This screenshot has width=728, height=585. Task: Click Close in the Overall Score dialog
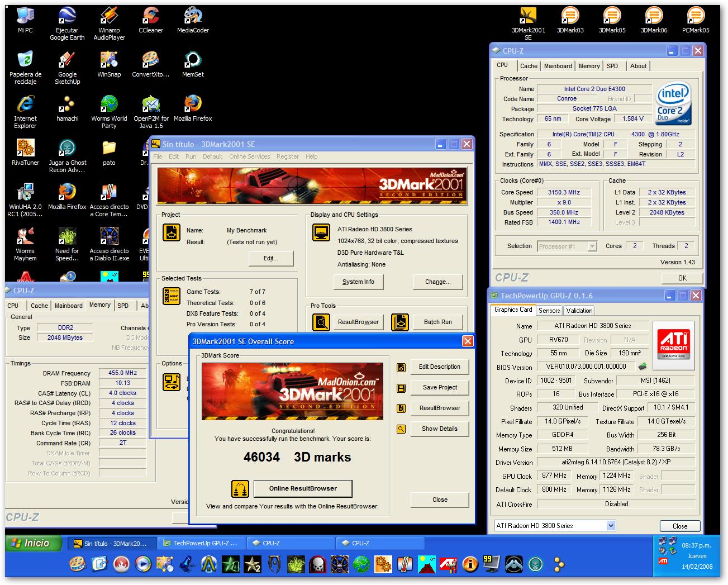pyautogui.click(x=440, y=500)
